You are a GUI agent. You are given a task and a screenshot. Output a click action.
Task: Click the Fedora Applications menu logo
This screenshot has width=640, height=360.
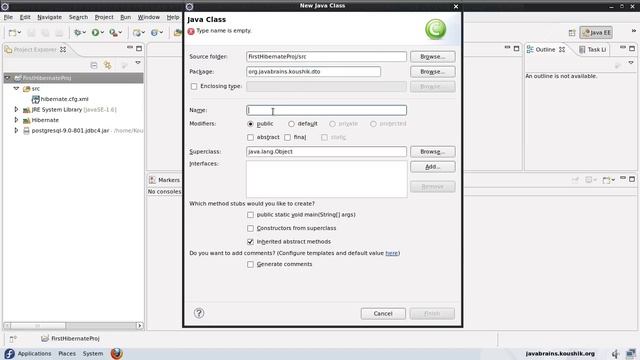click(9, 353)
